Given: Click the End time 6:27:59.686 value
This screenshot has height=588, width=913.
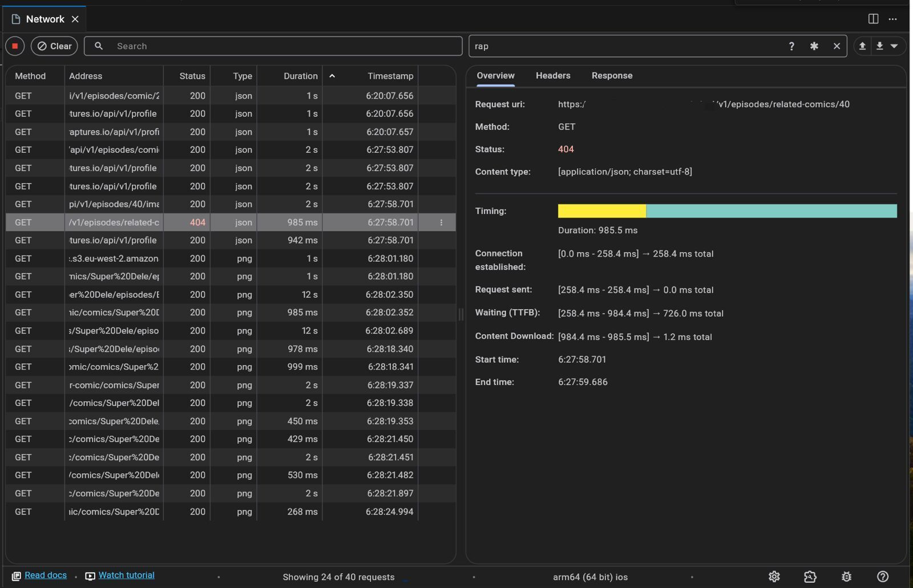Looking at the screenshot, I should [583, 382].
